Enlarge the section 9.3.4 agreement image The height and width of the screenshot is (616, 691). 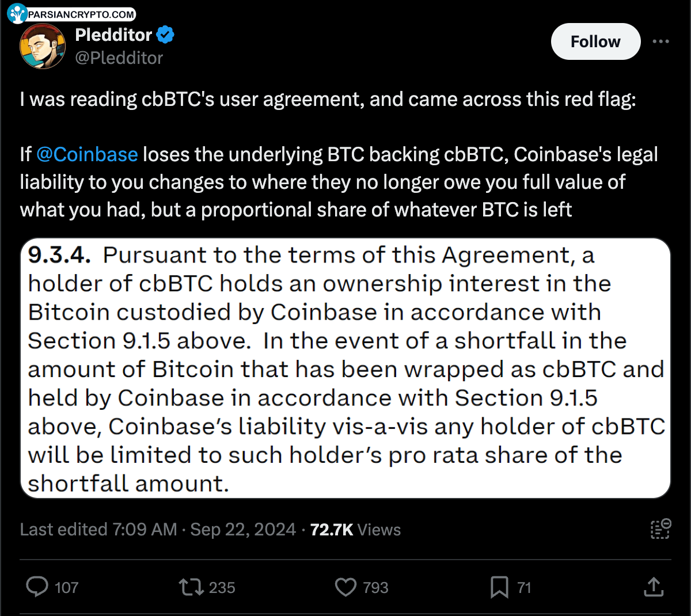click(x=345, y=368)
